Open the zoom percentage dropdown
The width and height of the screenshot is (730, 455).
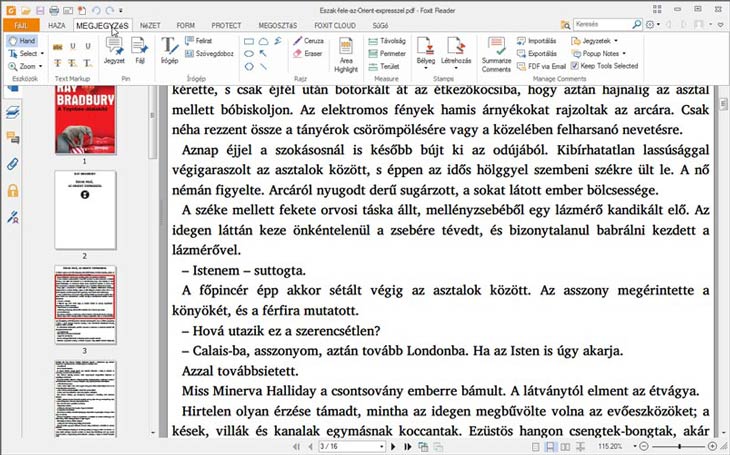pyautogui.click(x=635, y=447)
